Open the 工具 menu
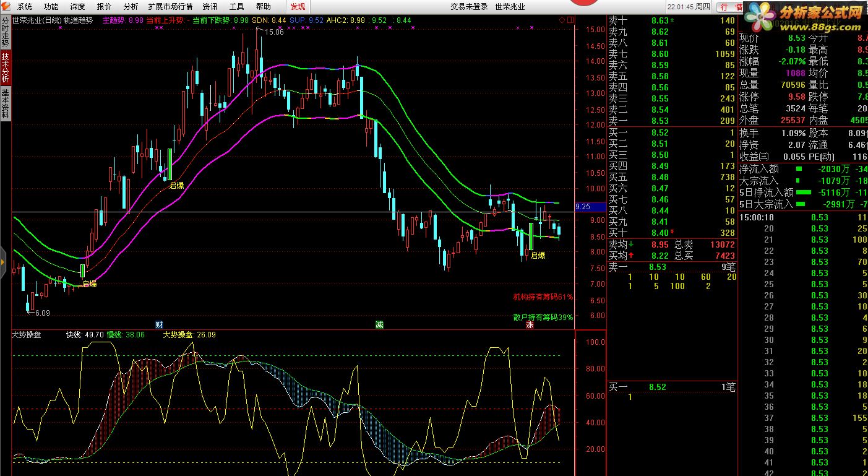This screenshot has width=868, height=476. pyautogui.click(x=236, y=7)
